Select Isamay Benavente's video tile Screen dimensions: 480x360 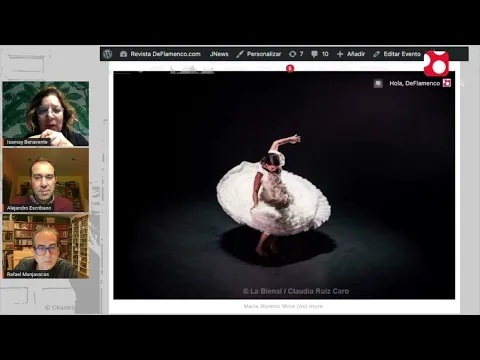pos(46,114)
